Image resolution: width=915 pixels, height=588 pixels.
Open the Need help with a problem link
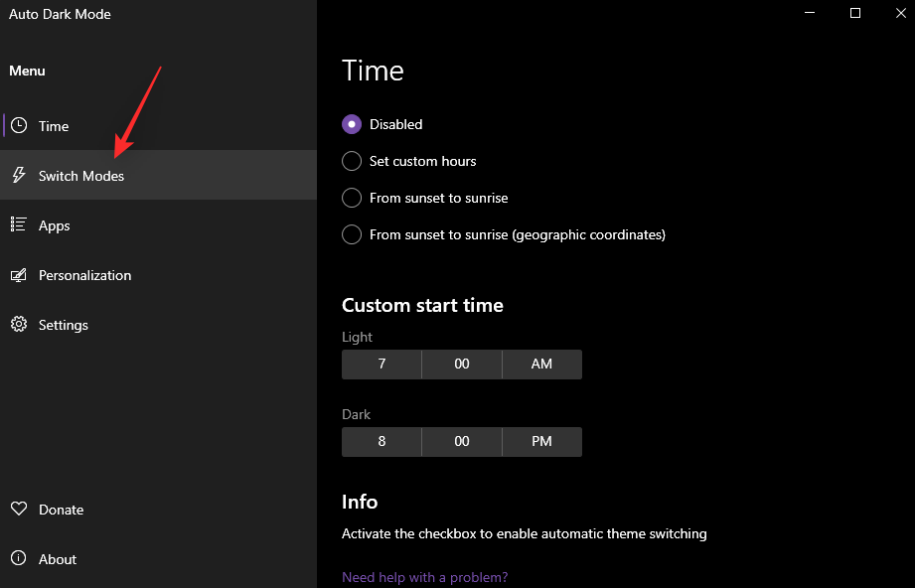[x=424, y=576]
